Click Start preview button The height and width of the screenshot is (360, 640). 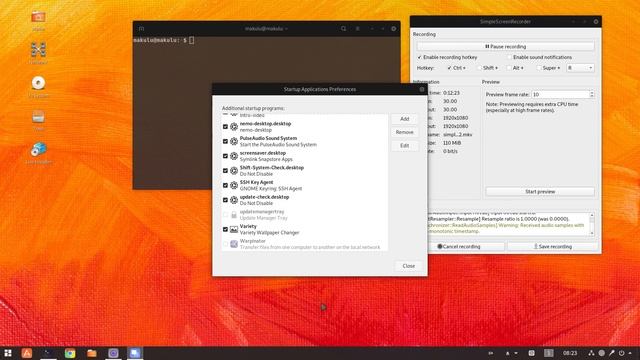[x=540, y=191]
